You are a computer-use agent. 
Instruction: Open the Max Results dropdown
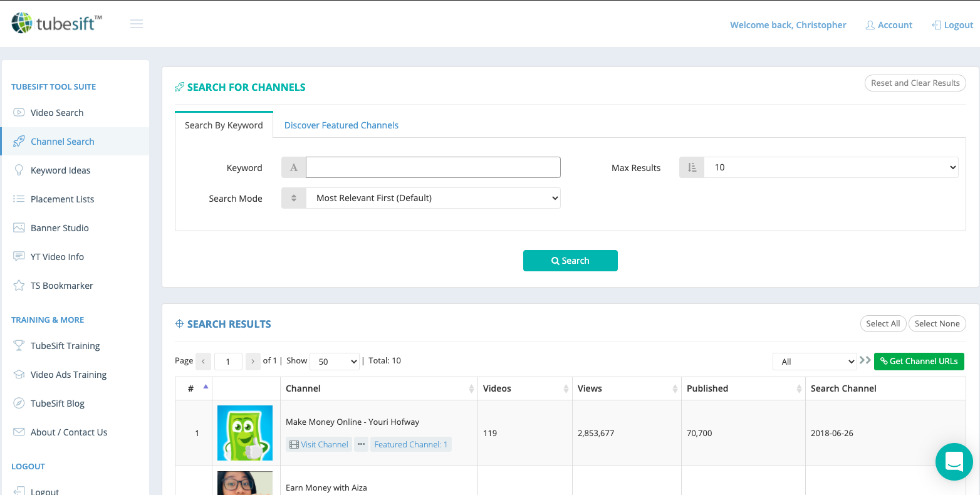[x=831, y=167]
